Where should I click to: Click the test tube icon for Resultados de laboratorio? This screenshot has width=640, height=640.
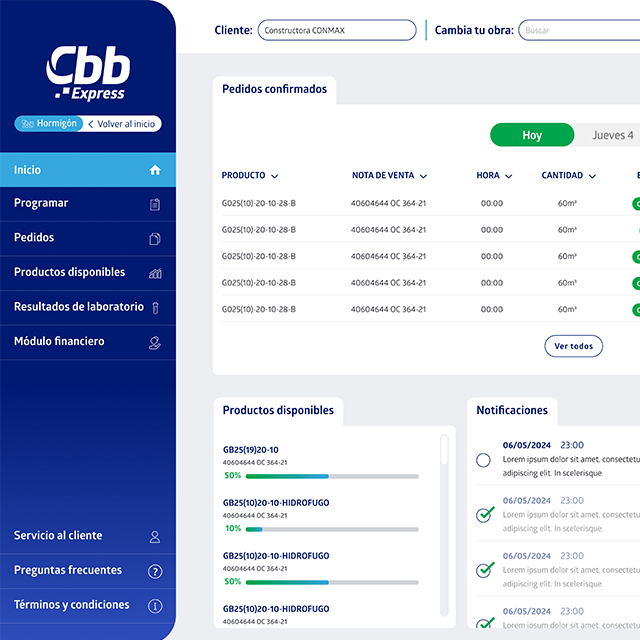click(x=155, y=308)
